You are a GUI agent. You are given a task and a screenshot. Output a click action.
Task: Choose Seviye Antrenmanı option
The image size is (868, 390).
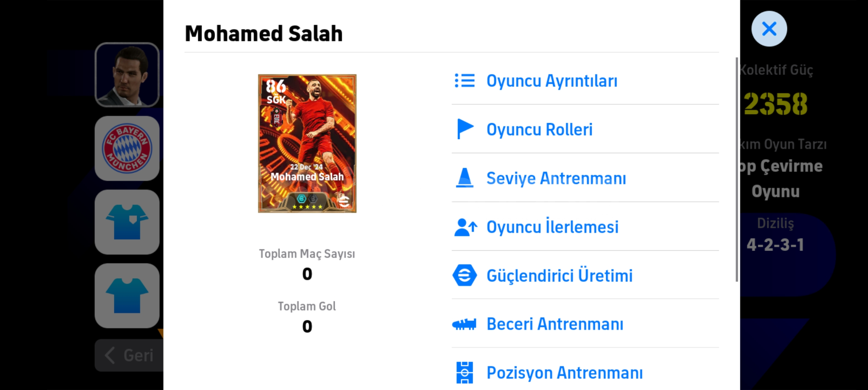click(x=585, y=178)
